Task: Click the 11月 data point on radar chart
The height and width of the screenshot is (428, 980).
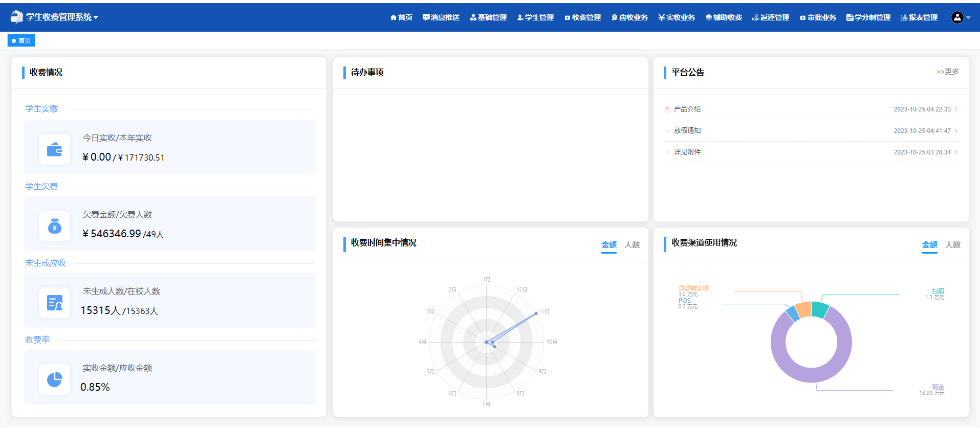Action: coord(536,313)
